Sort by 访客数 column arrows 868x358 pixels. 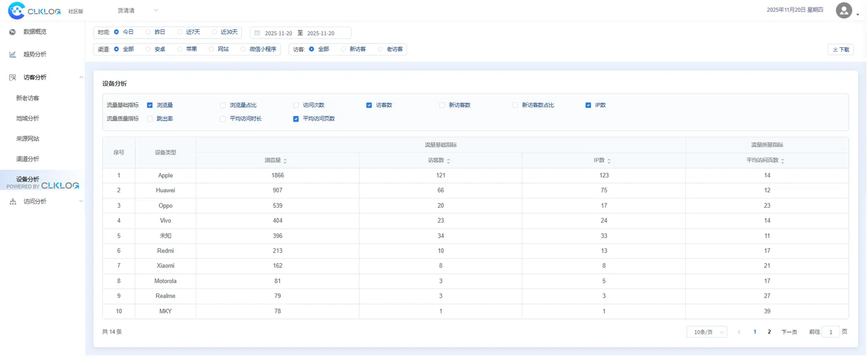click(448, 161)
